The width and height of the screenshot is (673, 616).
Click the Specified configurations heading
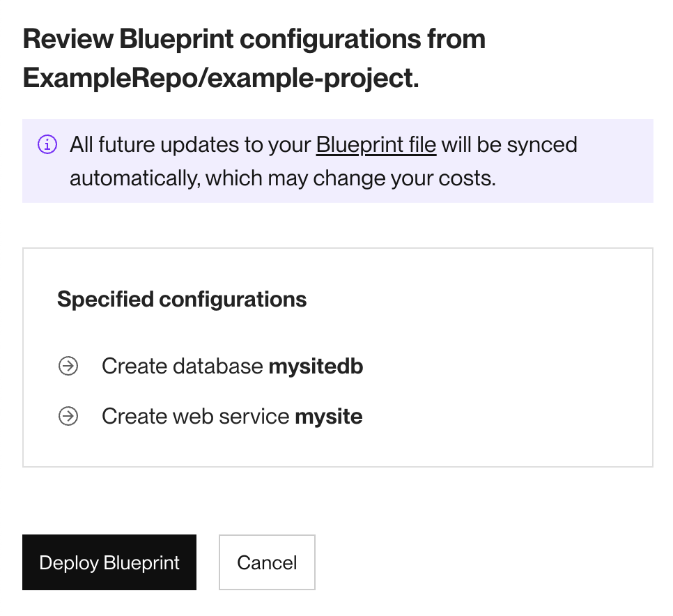click(182, 300)
